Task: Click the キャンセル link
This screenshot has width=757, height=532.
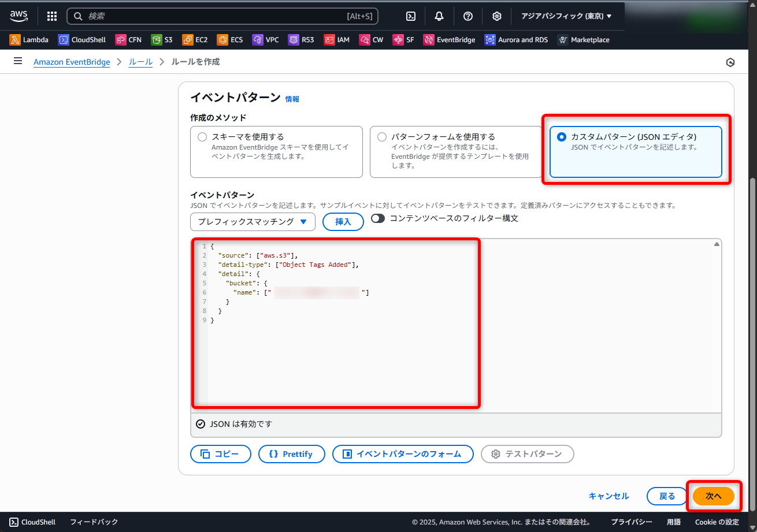Action: point(608,496)
